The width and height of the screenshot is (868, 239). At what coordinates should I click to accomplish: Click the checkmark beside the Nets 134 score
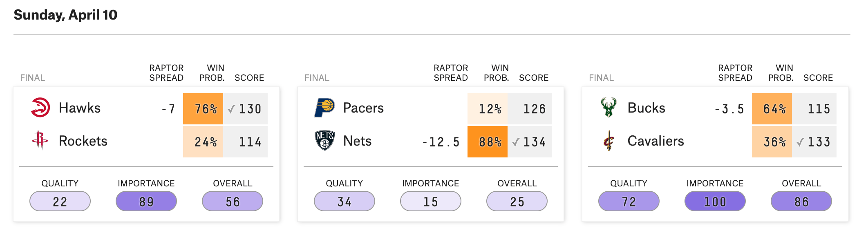coord(516,142)
